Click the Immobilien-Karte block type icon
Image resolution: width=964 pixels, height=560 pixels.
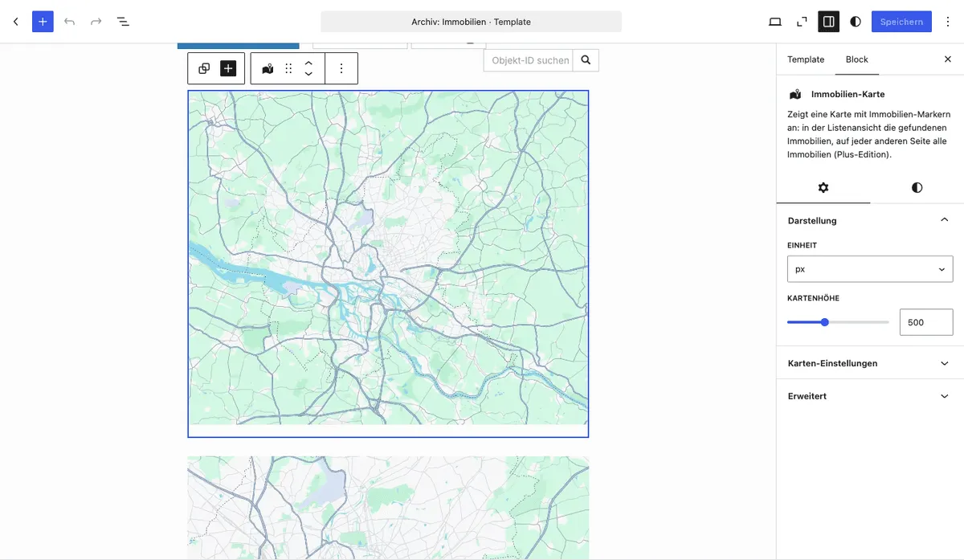pos(268,68)
